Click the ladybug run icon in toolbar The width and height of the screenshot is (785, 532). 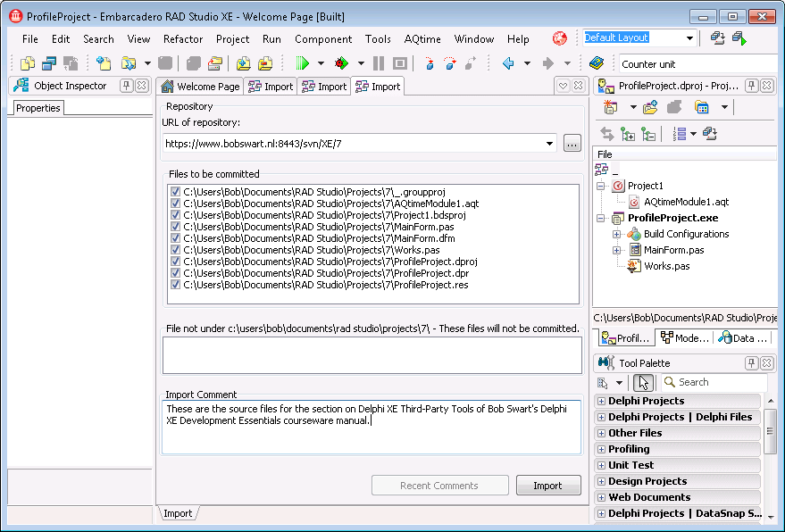[x=341, y=63]
